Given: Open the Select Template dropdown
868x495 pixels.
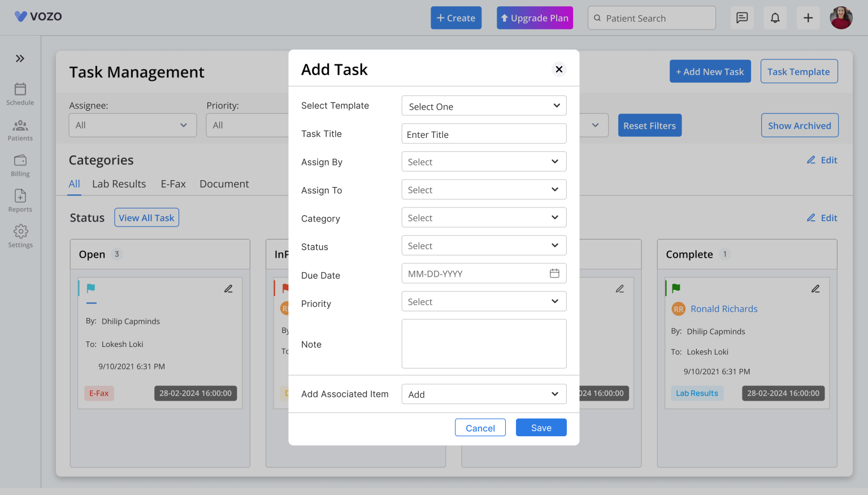Looking at the screenshot, I should [x=484, y=106].
